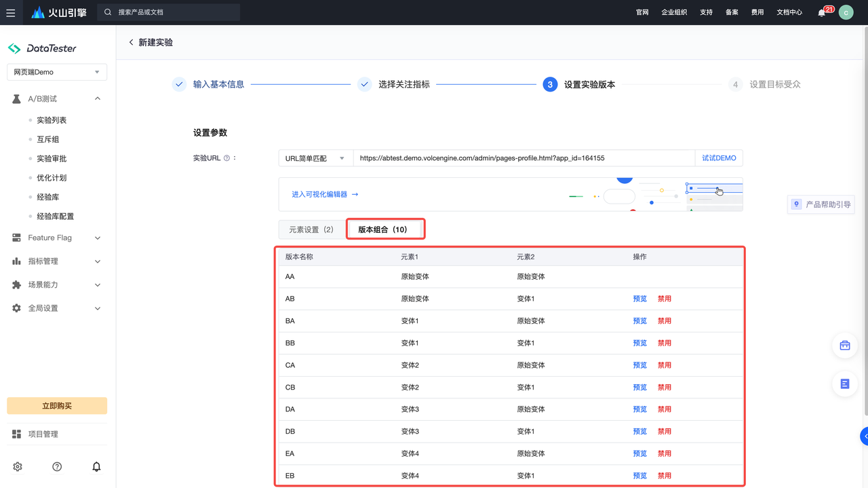Click the notification bell with 21 badge
Viewport: 868px width, 488px height.
pyautogui.click(x=822, y=12)
